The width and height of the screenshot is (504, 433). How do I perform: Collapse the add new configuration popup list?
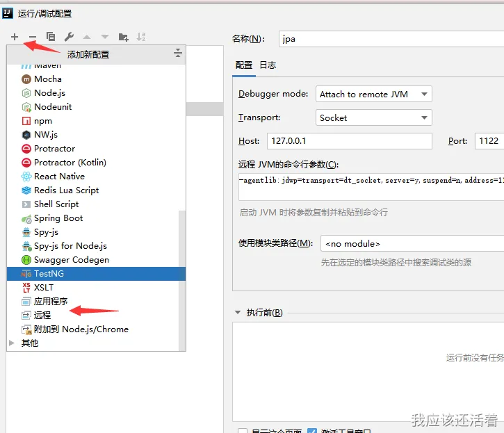(x=178, y=53)
